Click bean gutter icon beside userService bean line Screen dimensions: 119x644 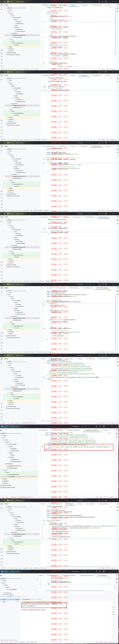click(42, 447)
